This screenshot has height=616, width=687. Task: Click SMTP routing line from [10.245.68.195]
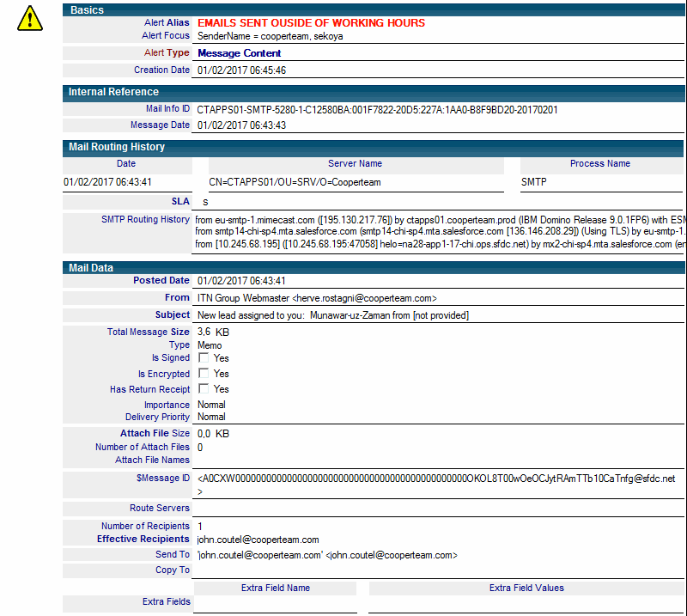440,244
